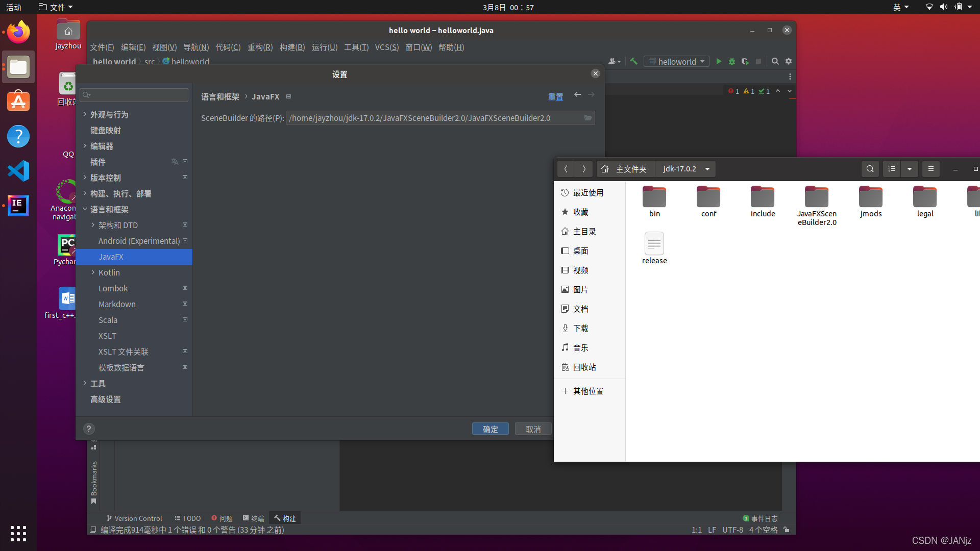This screenshot has height=551, width=980.
Task: Open helloworld run configuration dropdown
Action: click(x=676, y=61)
